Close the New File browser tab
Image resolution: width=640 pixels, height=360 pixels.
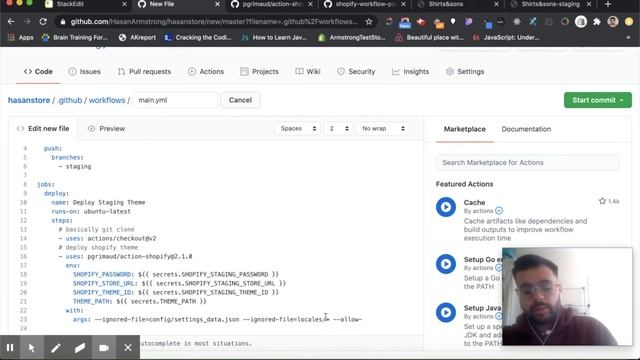[x=218, y=4]
